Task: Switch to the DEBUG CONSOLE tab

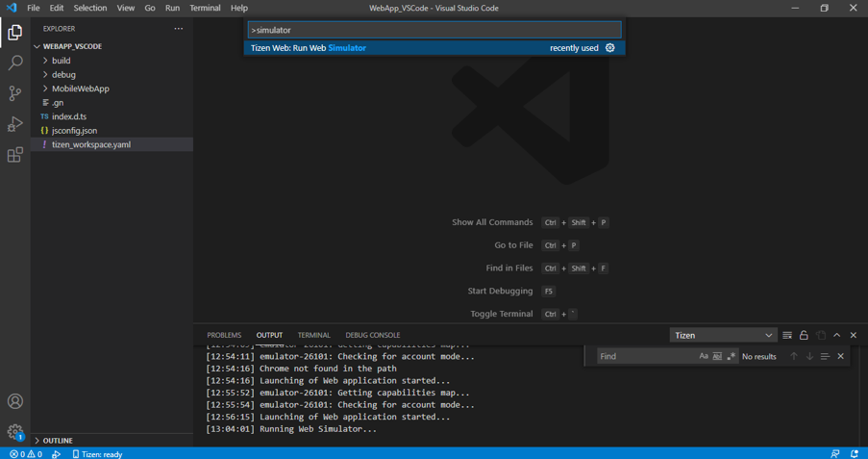Action: (372, 335)
